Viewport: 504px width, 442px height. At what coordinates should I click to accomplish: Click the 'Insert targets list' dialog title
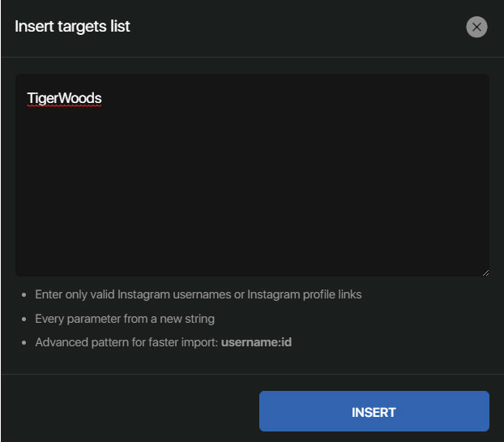tap(72, 27)
